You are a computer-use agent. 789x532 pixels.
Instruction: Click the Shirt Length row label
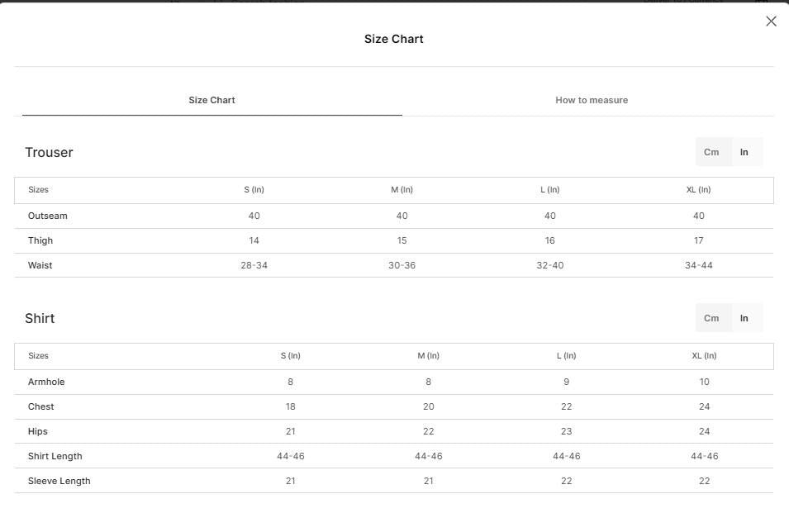pyautogui.click(x=55, y=457)
